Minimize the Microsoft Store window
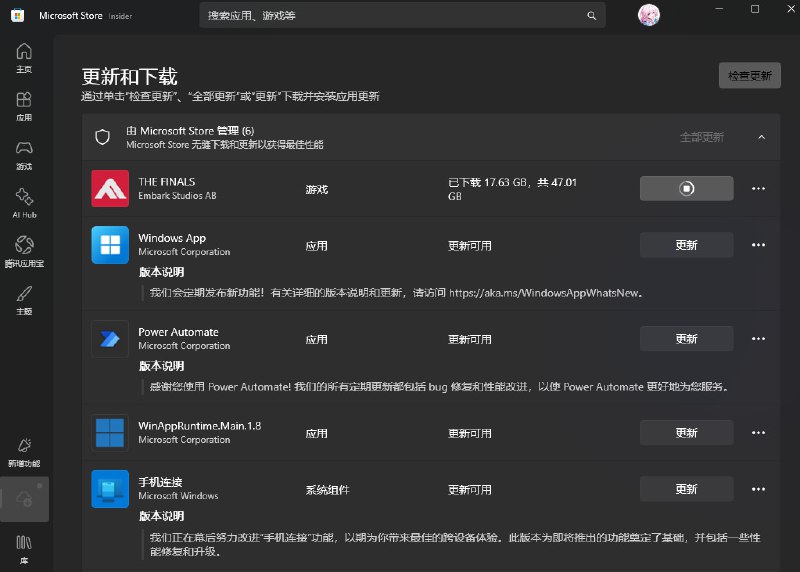 [719, 9]
